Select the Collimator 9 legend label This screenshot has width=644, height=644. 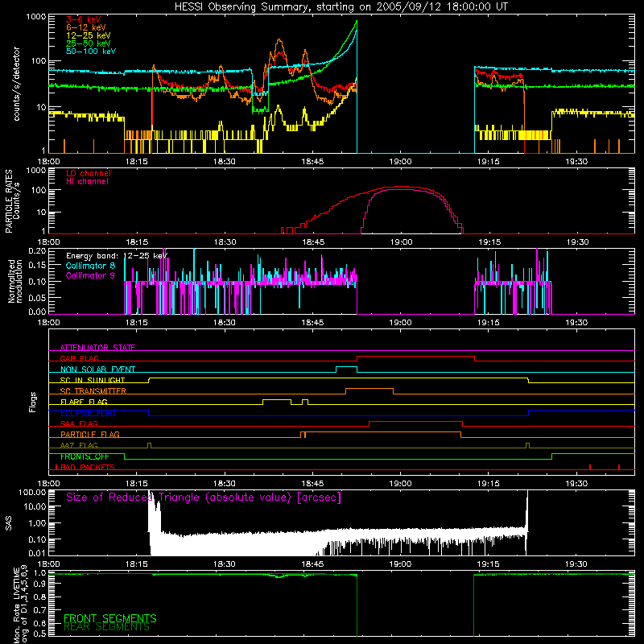point(90,275)
